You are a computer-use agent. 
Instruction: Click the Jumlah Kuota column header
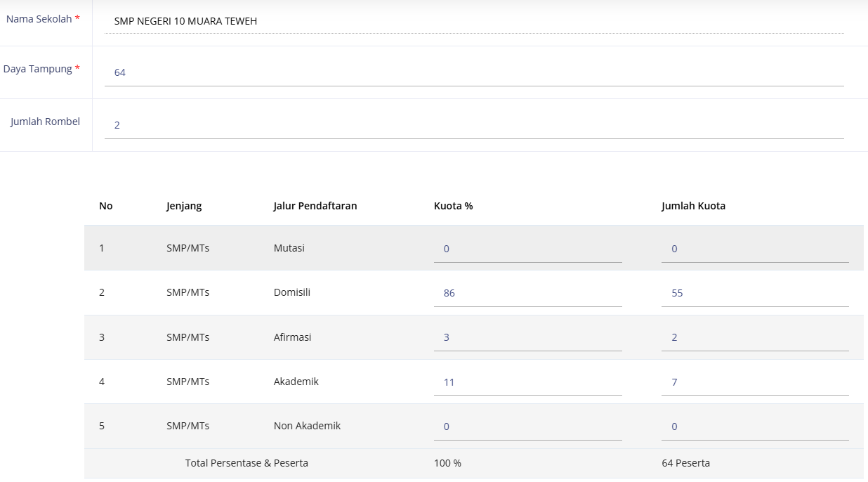click(x=693, y=206)
